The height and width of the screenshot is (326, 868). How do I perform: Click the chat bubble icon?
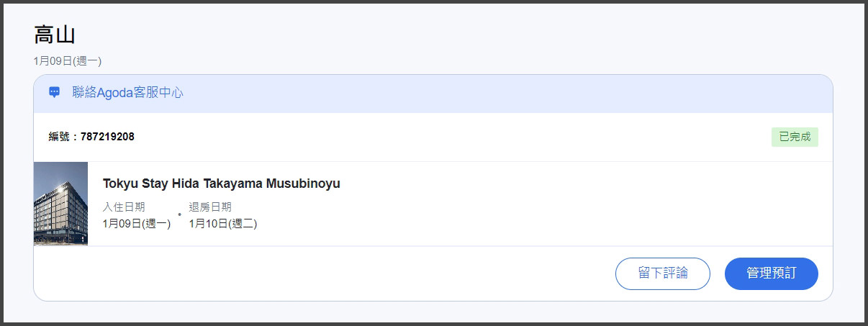(x=54, y=92)
